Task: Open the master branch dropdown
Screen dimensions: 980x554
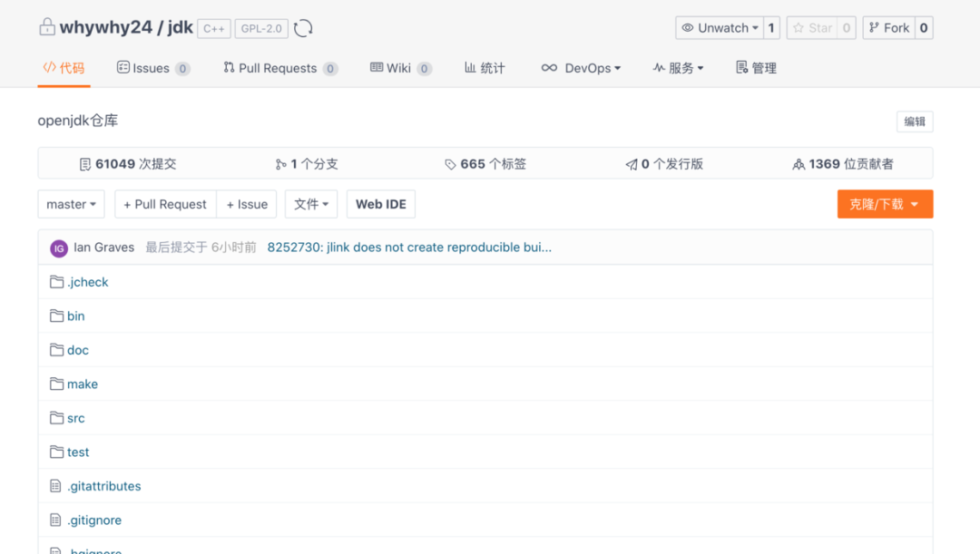Action: click(72, 204)
